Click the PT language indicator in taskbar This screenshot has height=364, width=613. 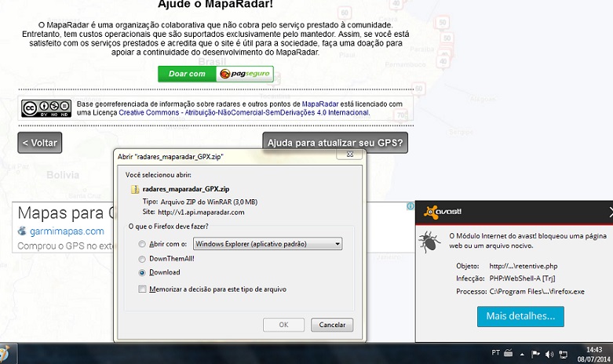point(495,353)
